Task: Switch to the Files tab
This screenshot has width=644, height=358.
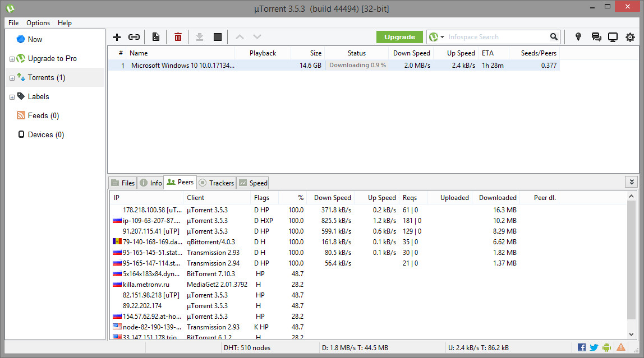Action: point(123,183)
